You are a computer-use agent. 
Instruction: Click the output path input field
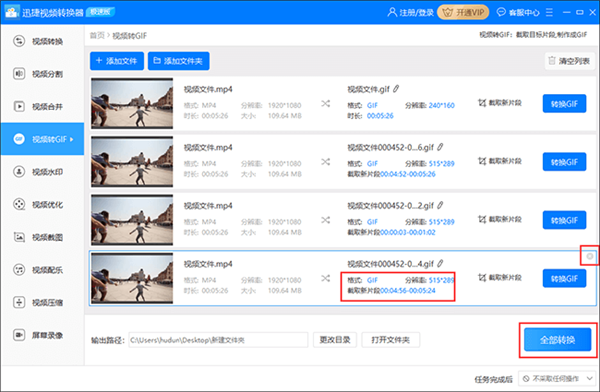(218, 340)
